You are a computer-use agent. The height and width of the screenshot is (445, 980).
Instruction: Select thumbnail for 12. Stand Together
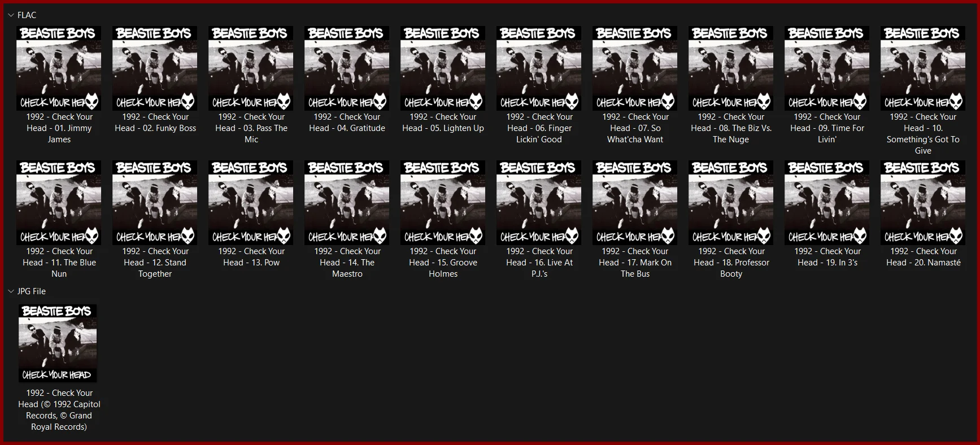click(155, 202)
